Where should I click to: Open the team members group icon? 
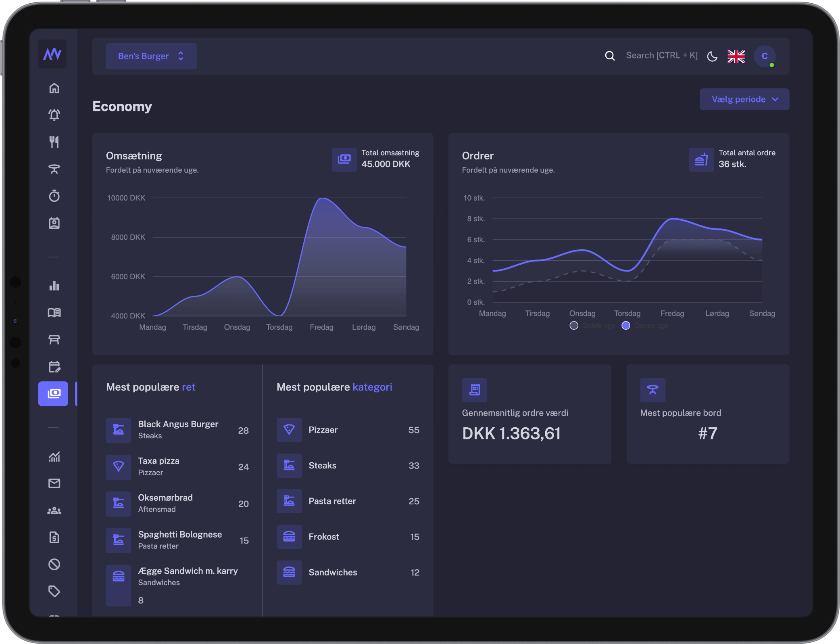click(x=54, y=510)
